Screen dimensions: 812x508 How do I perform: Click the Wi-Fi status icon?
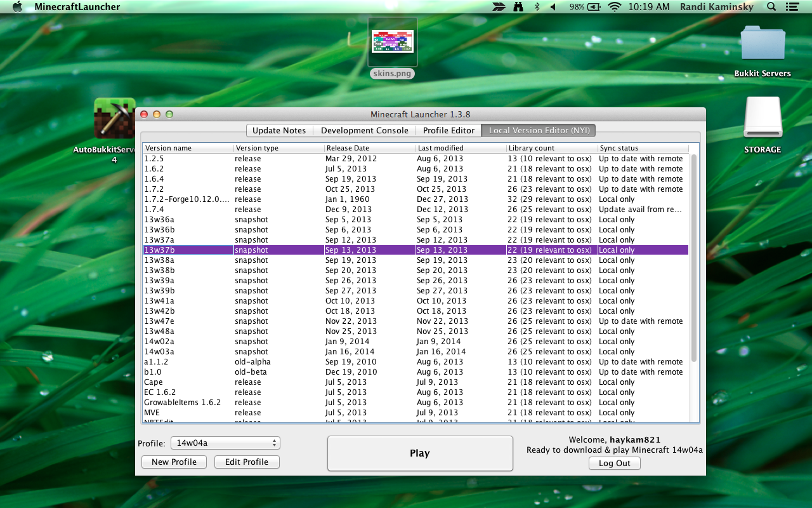613,7
